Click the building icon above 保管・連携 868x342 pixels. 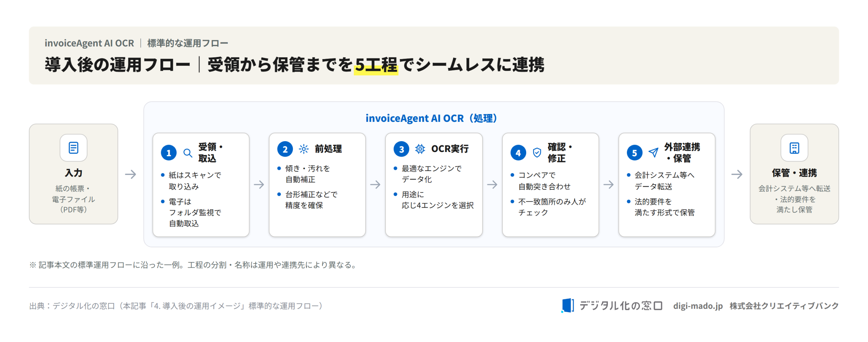(x=794, y=148)
